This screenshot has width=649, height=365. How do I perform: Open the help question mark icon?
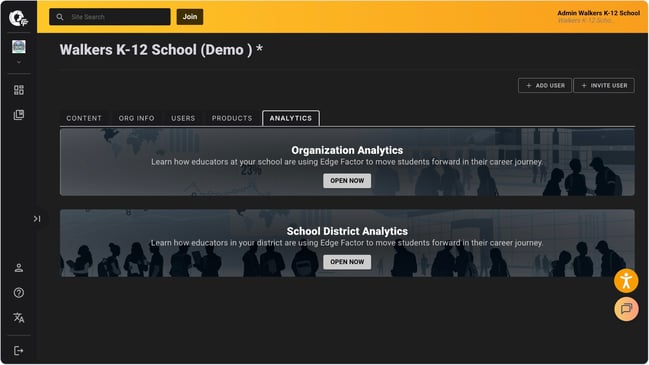pyautogui.click(x=19, y=293)
